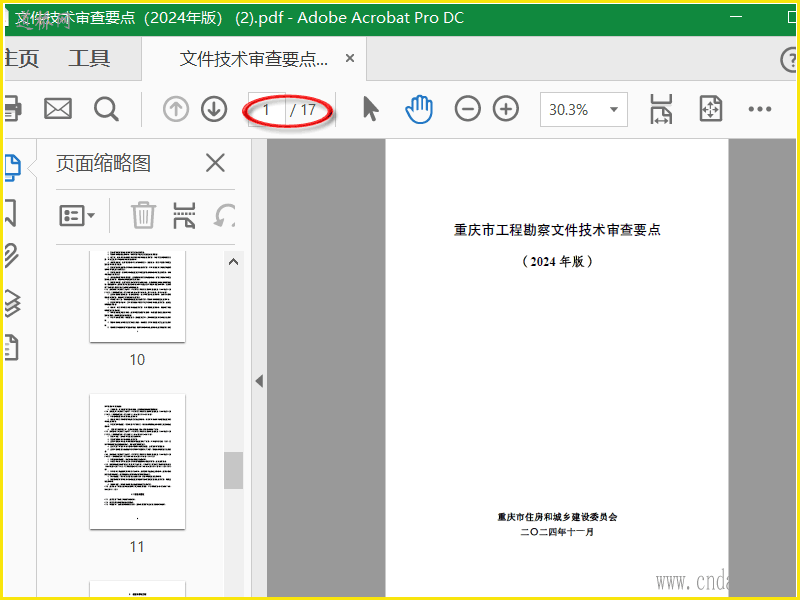
Task: Select page 10 thumbnail
Action: 137,296
